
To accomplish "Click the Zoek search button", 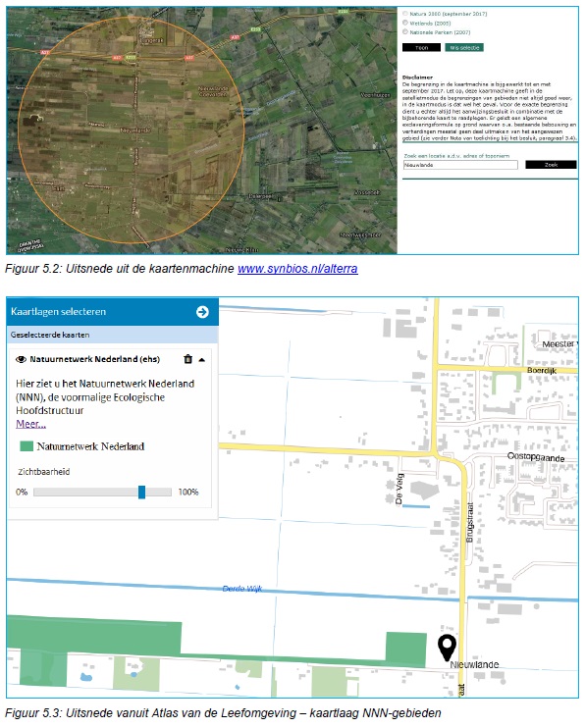I will click(x=551, y=165).
